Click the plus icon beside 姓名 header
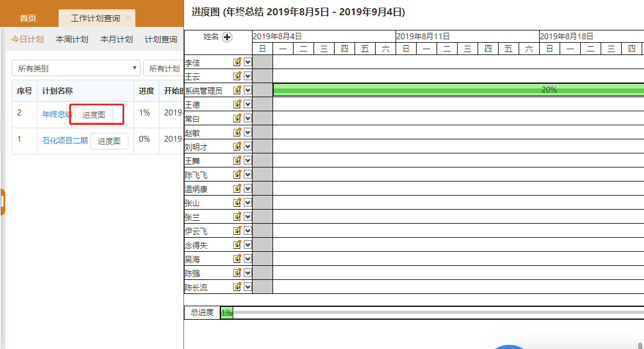 pos(227,37)
